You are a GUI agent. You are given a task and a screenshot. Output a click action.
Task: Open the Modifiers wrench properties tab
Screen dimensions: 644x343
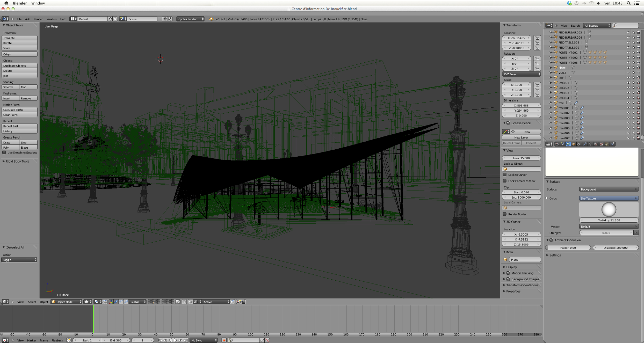click(x=585, y=144)
